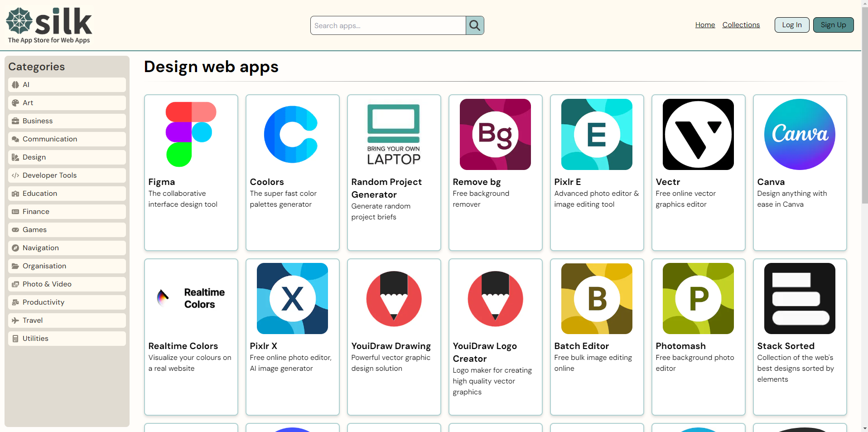
Task: Open the Vectr app logo
Action: [x=699, y=134]
